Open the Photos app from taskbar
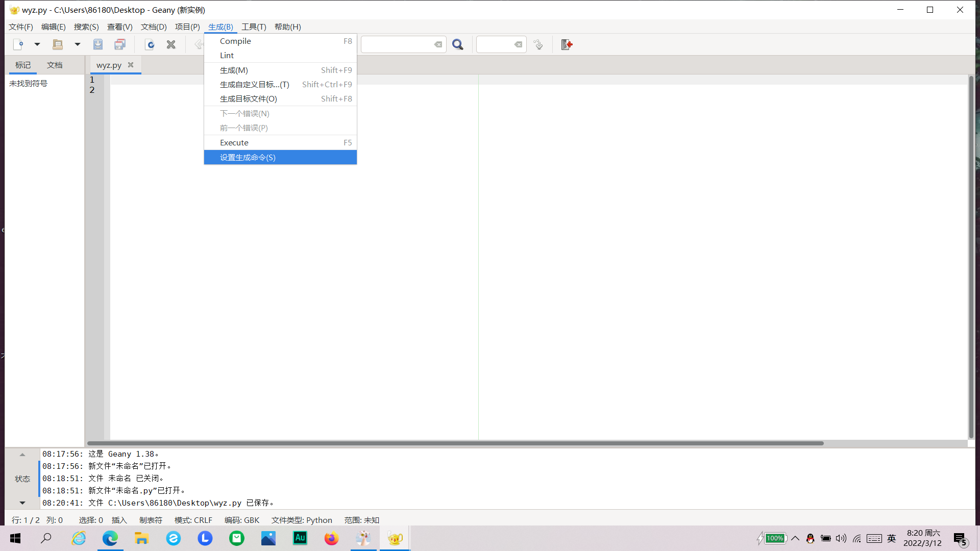This screenshot has height=551, width=980. point(268,538)
